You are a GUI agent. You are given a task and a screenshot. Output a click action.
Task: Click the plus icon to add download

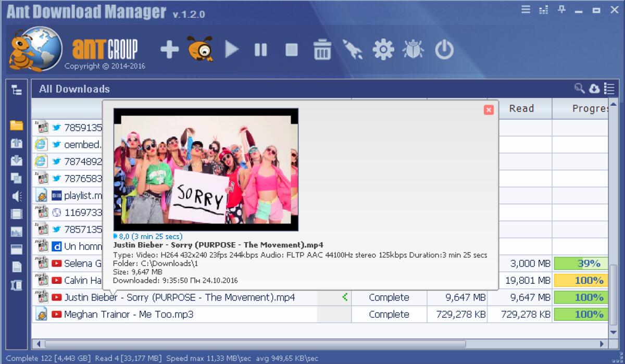tap(169, 50)
